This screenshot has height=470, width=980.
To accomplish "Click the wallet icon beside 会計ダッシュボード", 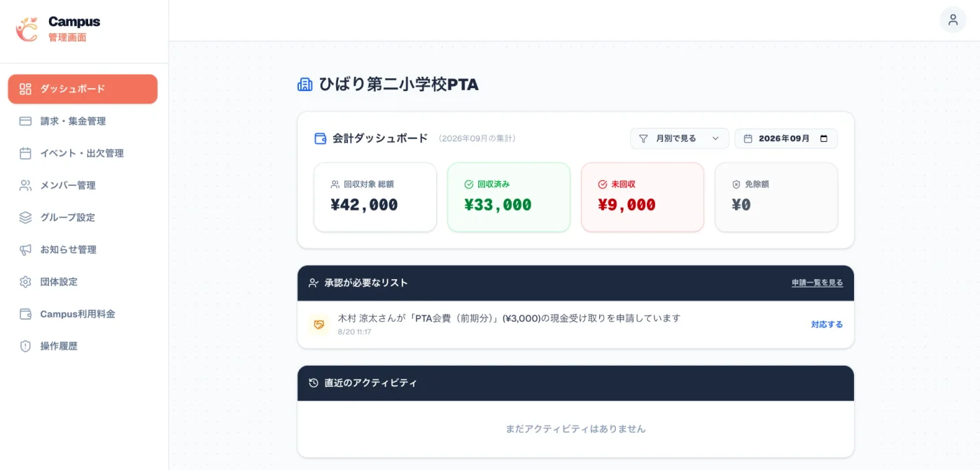I will [321, 138].
